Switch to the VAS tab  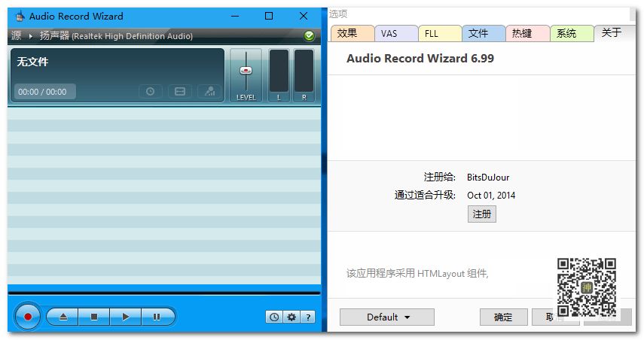click(396, 33)
